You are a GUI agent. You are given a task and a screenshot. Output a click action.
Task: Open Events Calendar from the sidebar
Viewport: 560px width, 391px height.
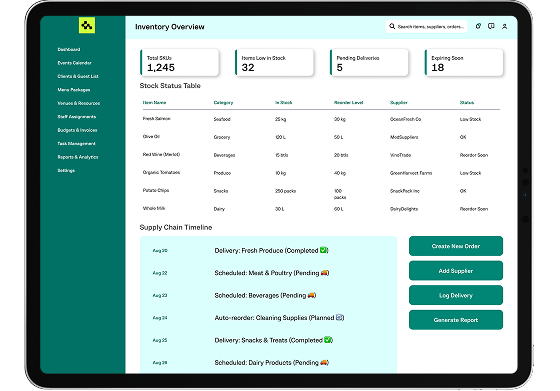(x=75, y=63)
